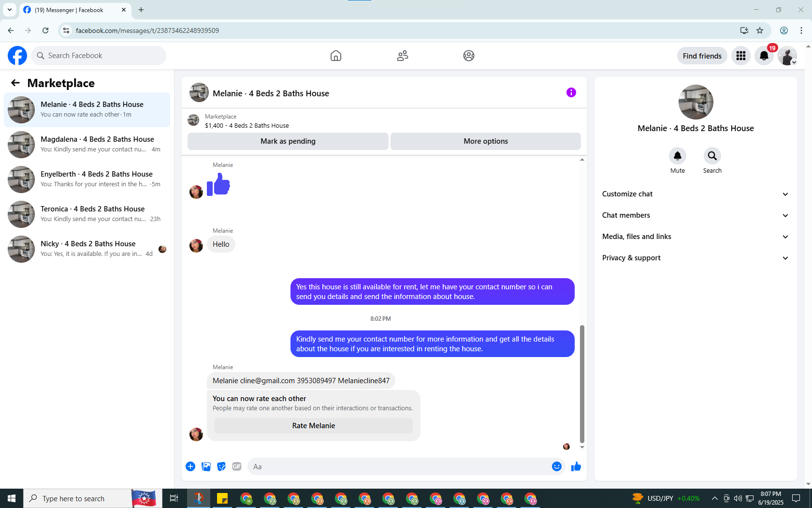Reload the page in the browser
The width and height of the screenshot is (812, 508).
(45, 30)
